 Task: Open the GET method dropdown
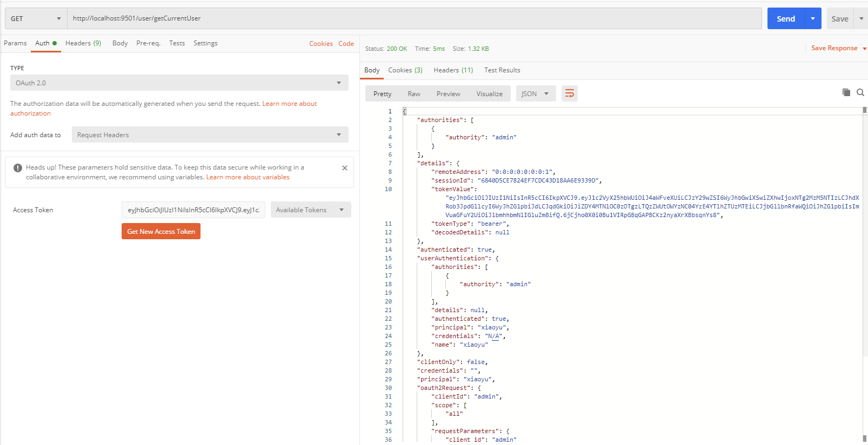tap(36, 18)
